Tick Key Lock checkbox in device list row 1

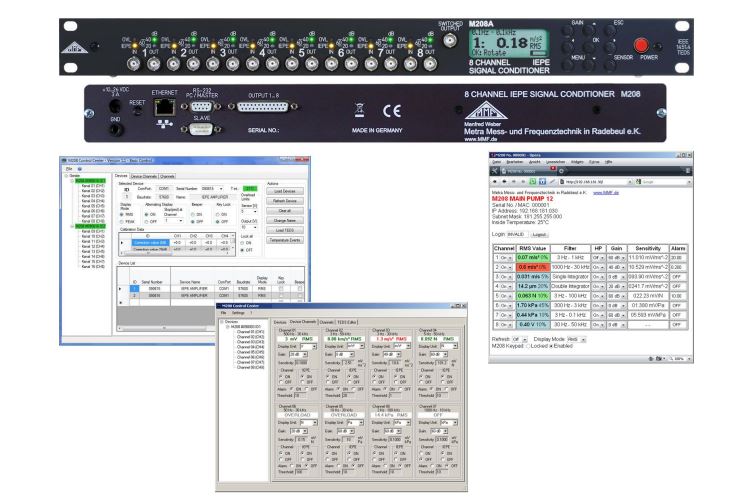coord(281,289)
